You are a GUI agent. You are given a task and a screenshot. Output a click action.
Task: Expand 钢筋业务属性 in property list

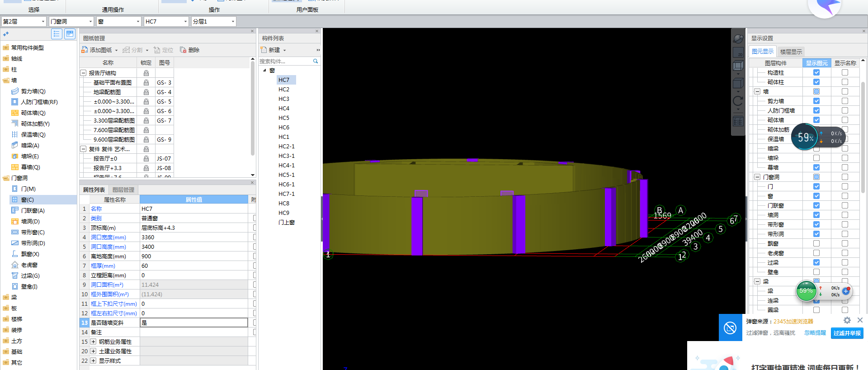(x=93, y=342)
